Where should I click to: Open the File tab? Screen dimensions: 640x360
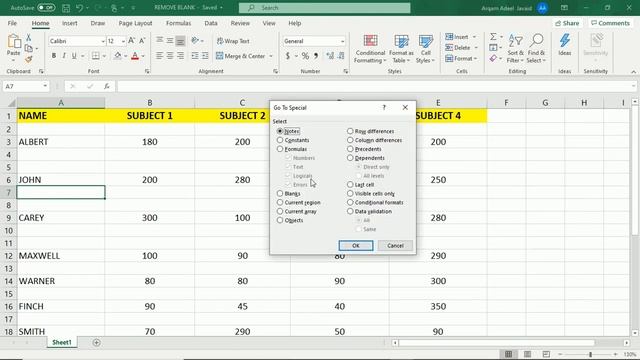[12, 23]
